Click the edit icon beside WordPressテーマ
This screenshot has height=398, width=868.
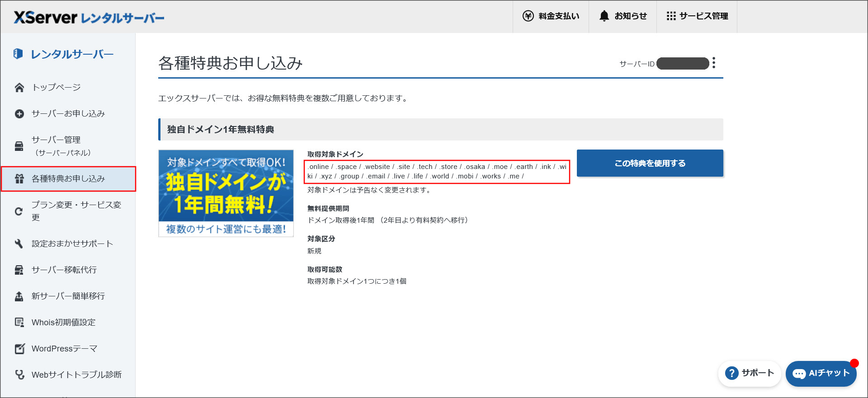tap(19, 348)
